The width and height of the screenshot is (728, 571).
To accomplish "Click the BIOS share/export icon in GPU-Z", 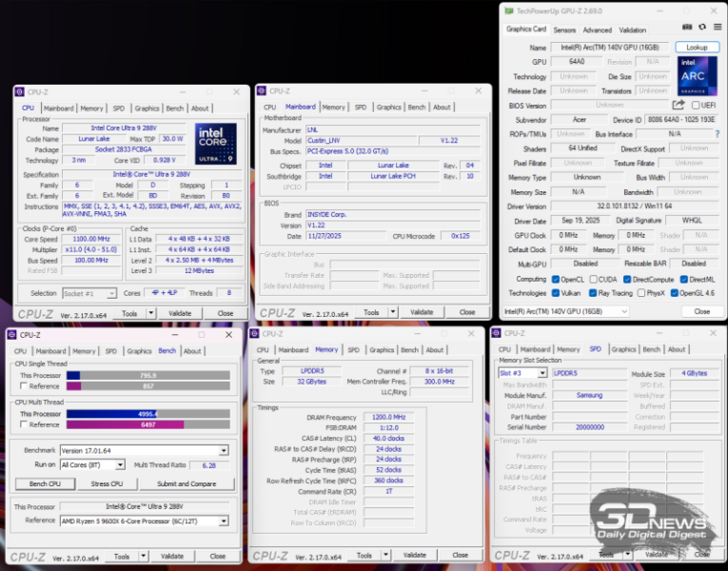I will pos(679,105).
